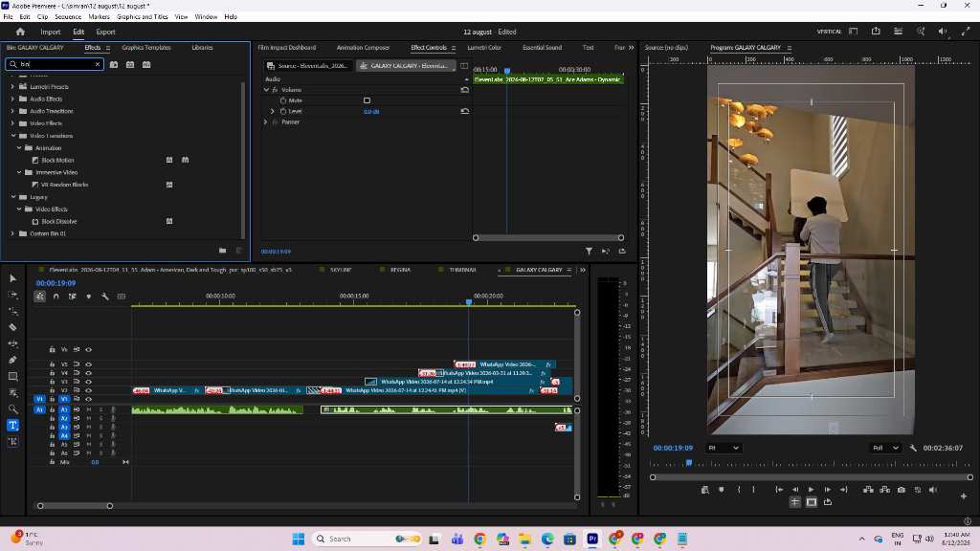This screenshot has height=551, width=980.
Task: Open the Export workspace
Action: coord(105,32)
